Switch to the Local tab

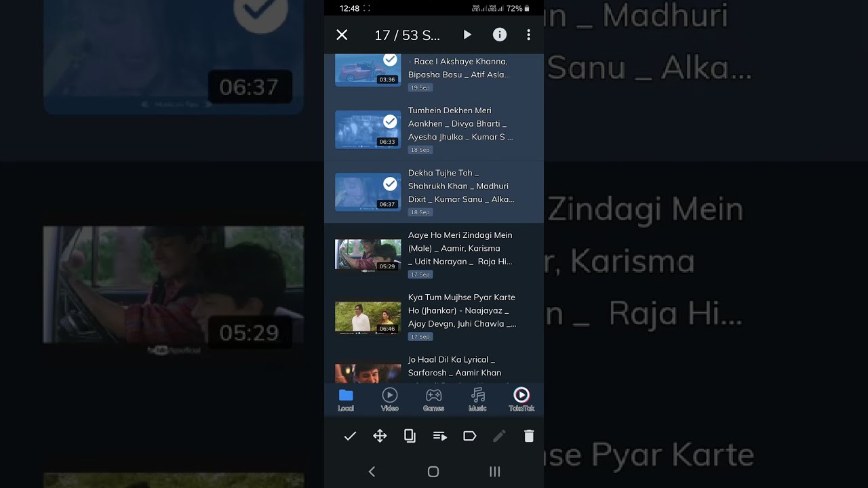coord(346,400)
